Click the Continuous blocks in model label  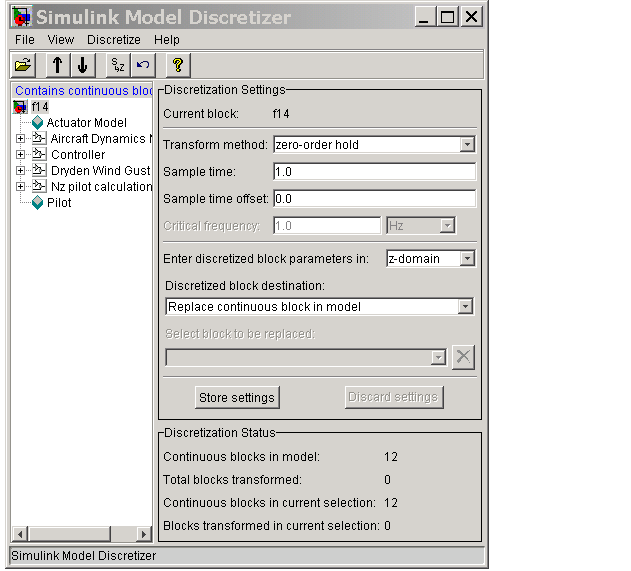241,457
